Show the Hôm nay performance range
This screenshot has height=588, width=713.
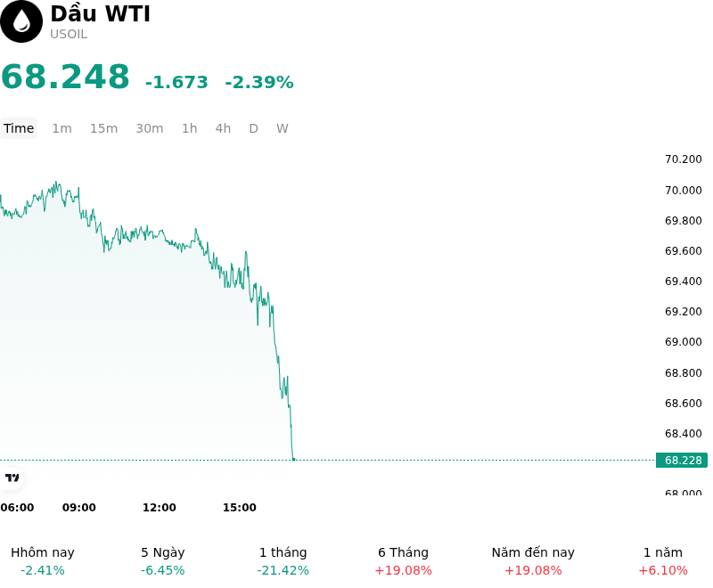(x=43, y=561)
